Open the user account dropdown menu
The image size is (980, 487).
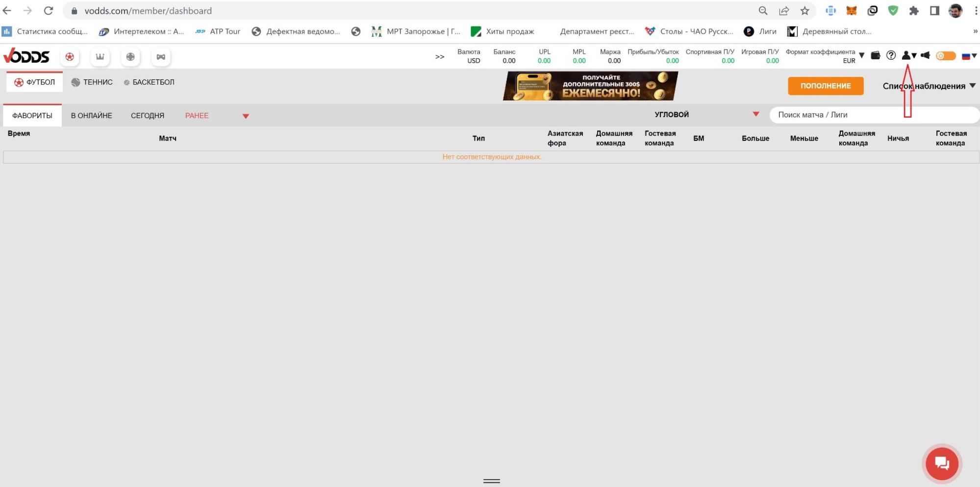pos(909,55)
